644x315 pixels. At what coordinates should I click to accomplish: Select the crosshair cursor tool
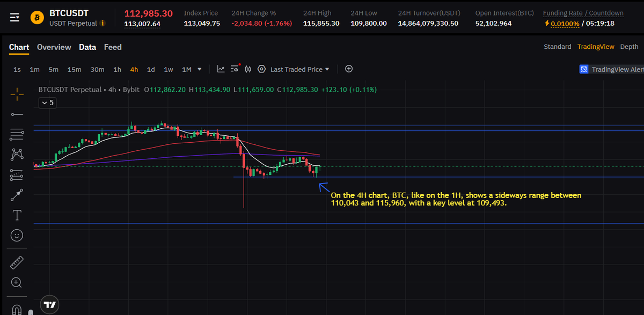click(17, 94)
